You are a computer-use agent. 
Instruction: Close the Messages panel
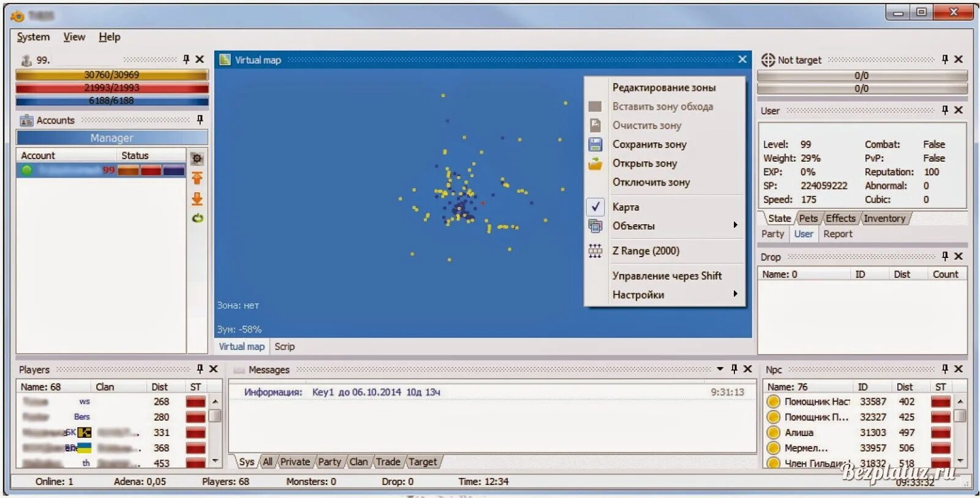click(x=748, y=369)
